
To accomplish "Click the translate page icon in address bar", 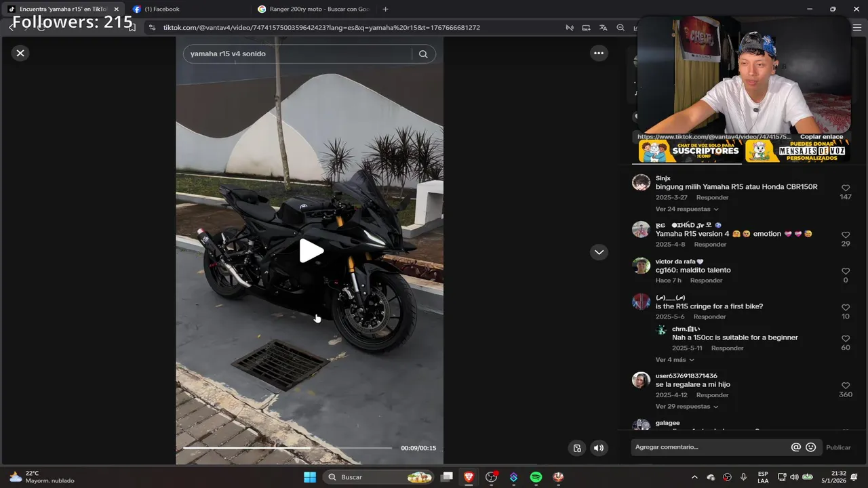I will click(603, 28).
